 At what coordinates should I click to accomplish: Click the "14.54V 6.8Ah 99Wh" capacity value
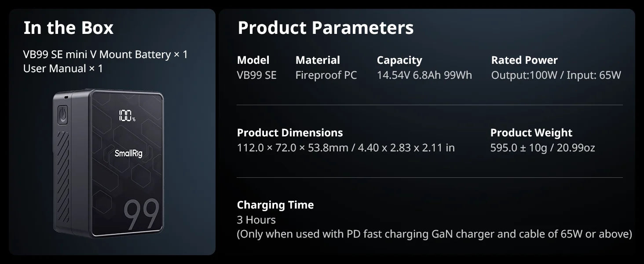coord(424,75)
